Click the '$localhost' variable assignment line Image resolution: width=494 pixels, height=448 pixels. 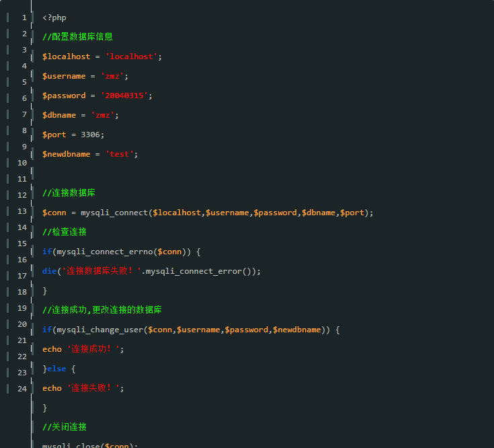point(102,57)
